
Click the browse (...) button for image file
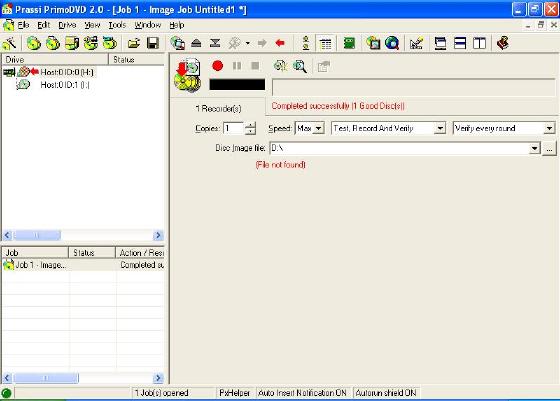(x=549, y=148)
